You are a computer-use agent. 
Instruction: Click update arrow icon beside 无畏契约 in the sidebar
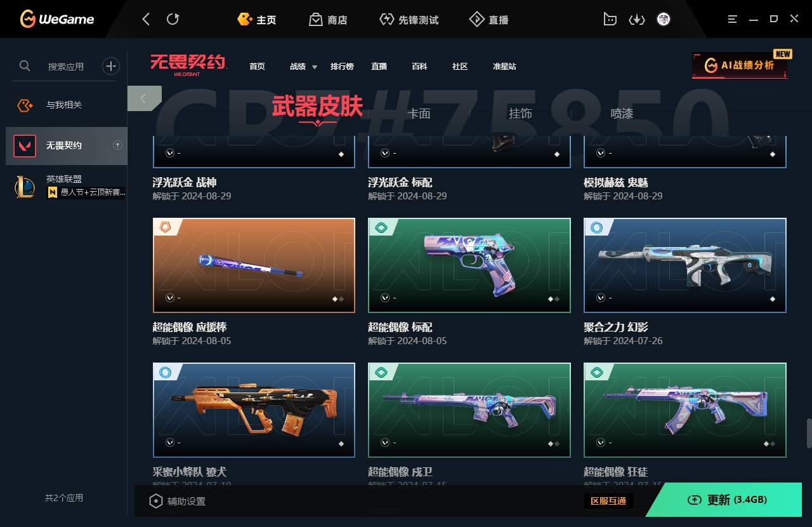pyautogui.click(x=117, y=145)
